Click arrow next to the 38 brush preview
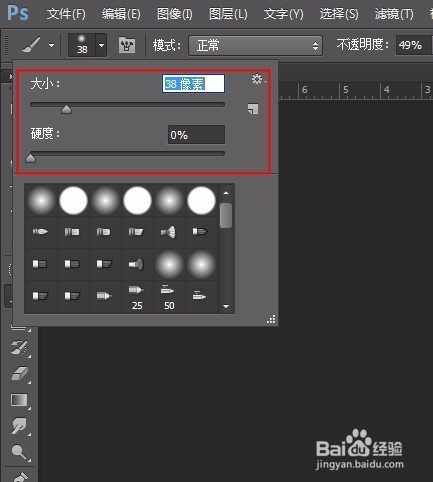Screen dimensions: 433x482 tap(101, 45)
